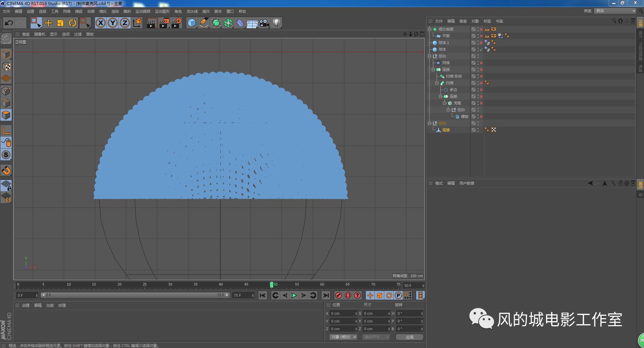Click the green check to disable 球体

tap(481, 49)
